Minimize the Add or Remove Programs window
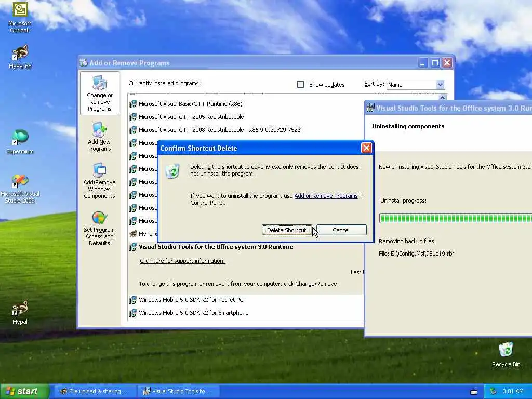 pyautogui.click(x=422, y=63)
